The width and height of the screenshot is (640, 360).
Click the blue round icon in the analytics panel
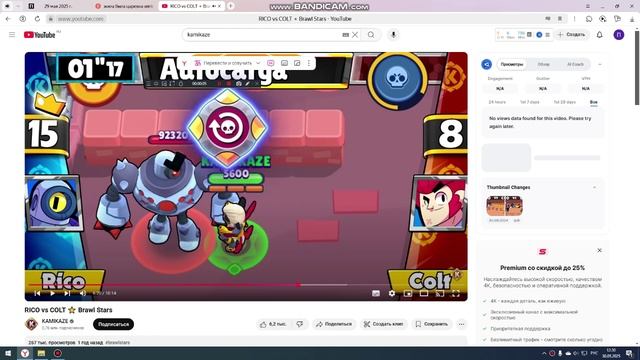[487, 64]
